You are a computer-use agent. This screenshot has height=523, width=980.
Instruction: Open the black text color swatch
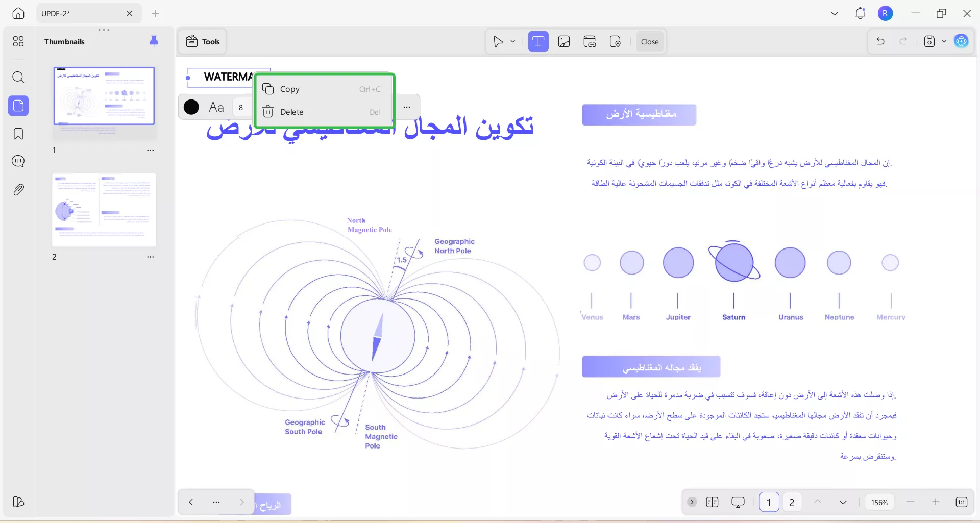191,107
